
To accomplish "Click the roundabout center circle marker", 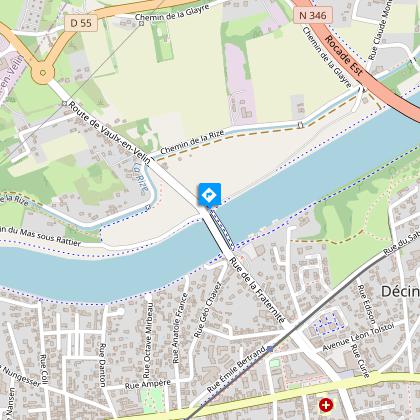I will click(43, 73).
